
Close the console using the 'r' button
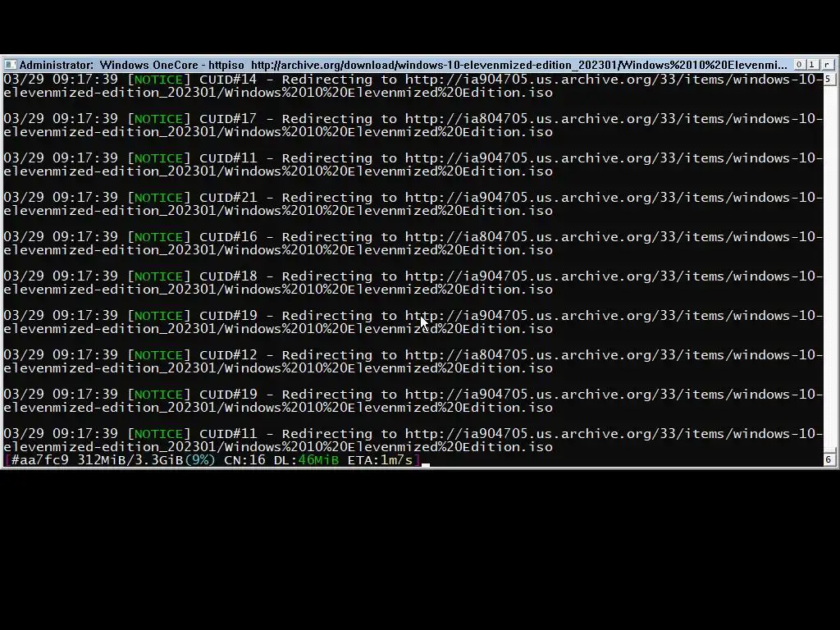point(827,65)
